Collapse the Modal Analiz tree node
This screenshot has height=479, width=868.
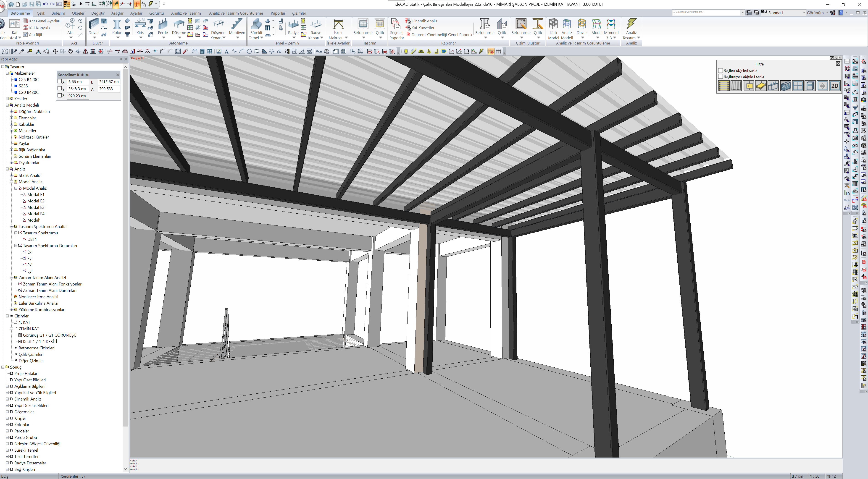click(11, 182)
